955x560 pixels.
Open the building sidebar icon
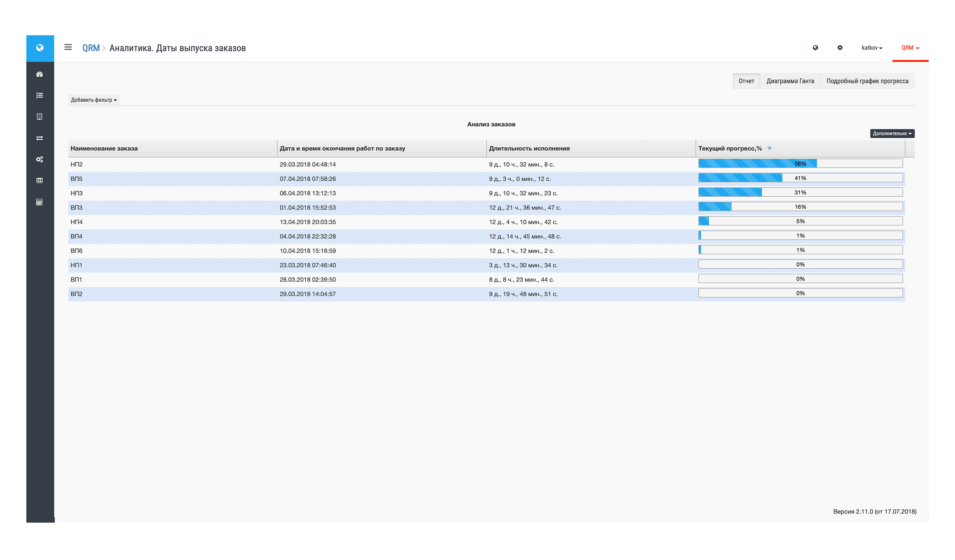pyautogui.click(x=39, y=117)
